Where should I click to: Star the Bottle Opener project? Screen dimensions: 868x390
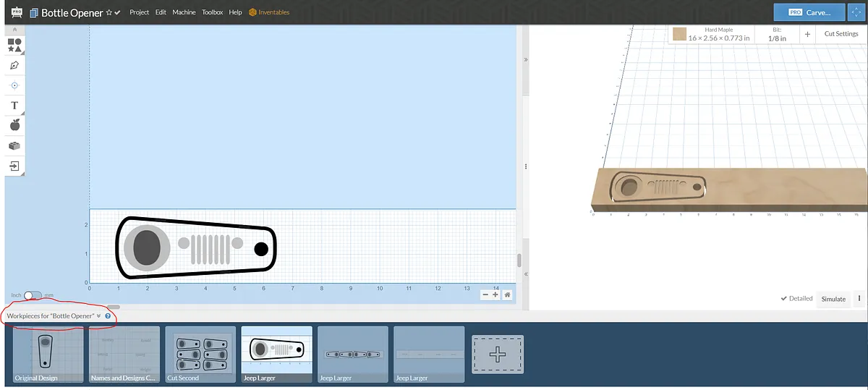click(109, 13)
